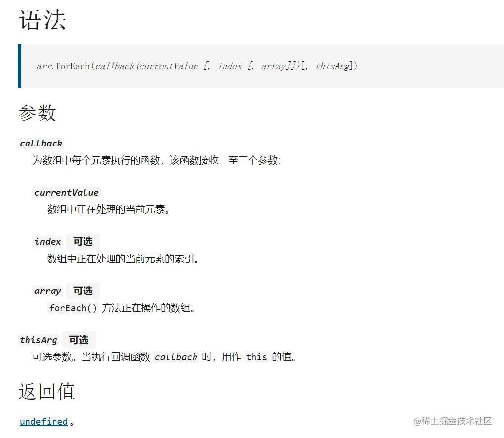
Task: Click the text 为数组中每个元素执行的函数
Action: coord(96,160)
